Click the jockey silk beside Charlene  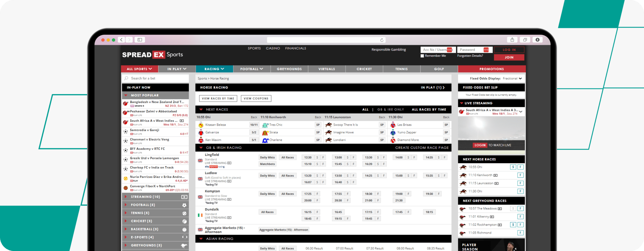pos(265,140)
